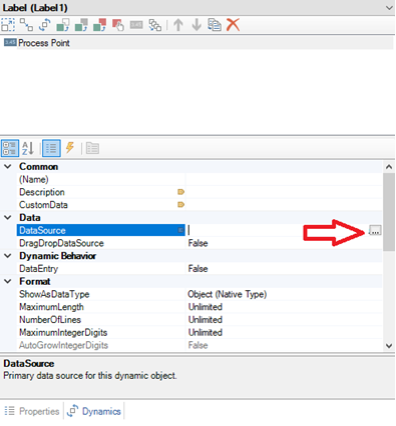Viewport: 396px width, 426px height.
Task: Select the DragDropDataSource property name
Action: click(62, 243)
